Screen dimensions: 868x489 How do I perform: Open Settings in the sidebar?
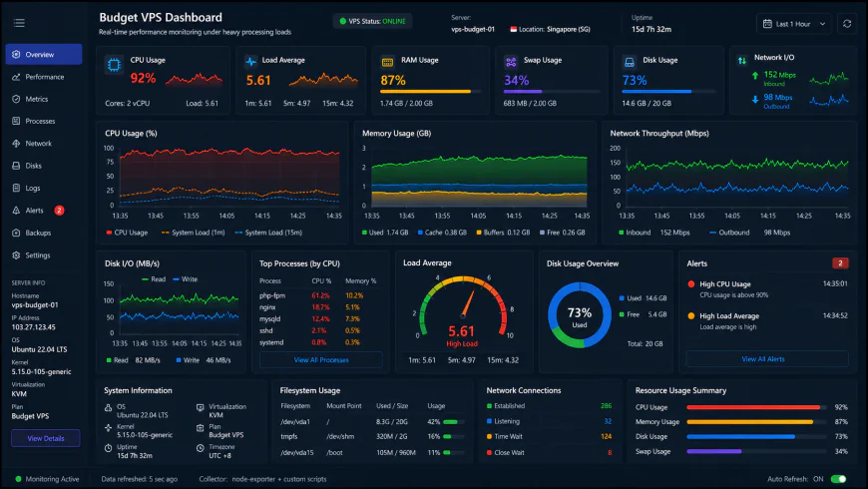click(x=44, y=255)
